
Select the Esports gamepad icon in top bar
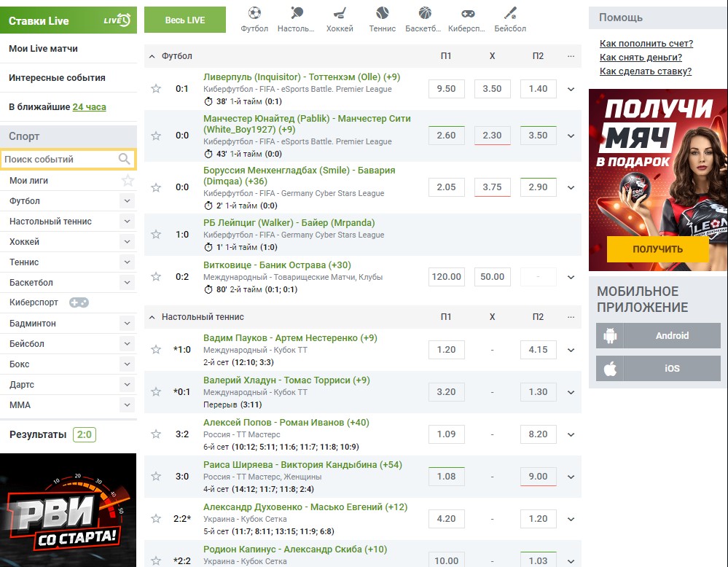[x=468, y=13]
